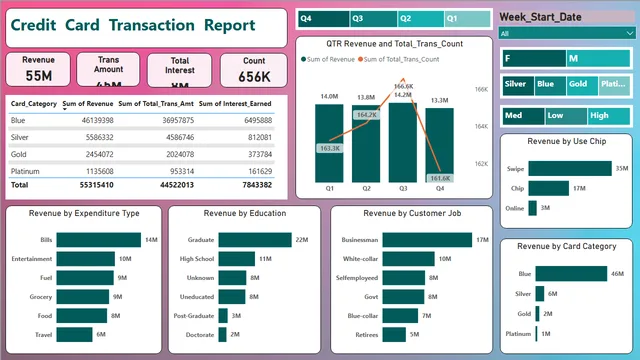Screen dimensions: 640x360
Task: Select the Businessman job bar
Action: point(427,240)
